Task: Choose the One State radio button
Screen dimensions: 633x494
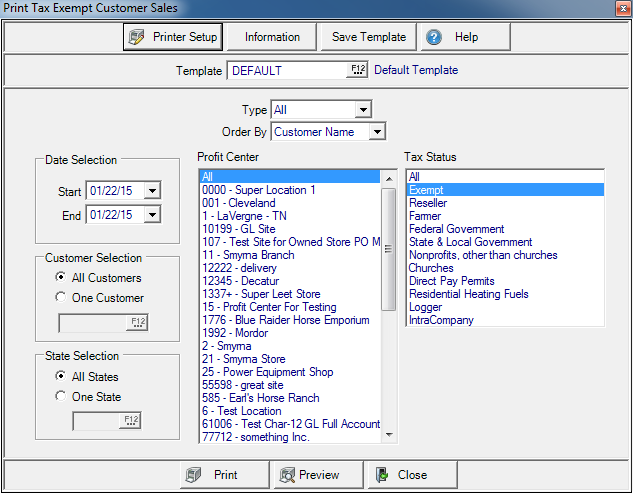Action: (62, 396)
